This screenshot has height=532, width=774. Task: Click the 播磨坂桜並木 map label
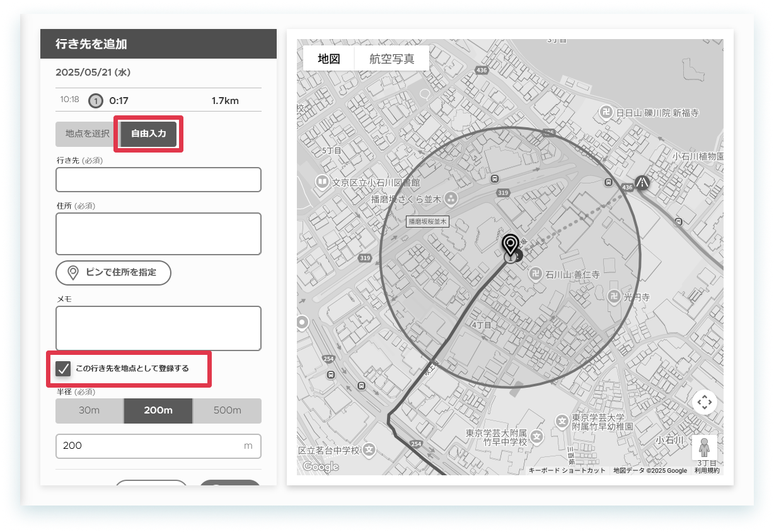click(x=427, y=221)
